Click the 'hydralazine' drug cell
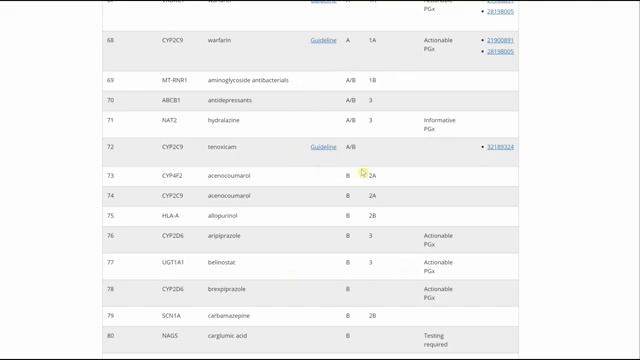Viewport: 640px width, 360px height. click(223, 120)
